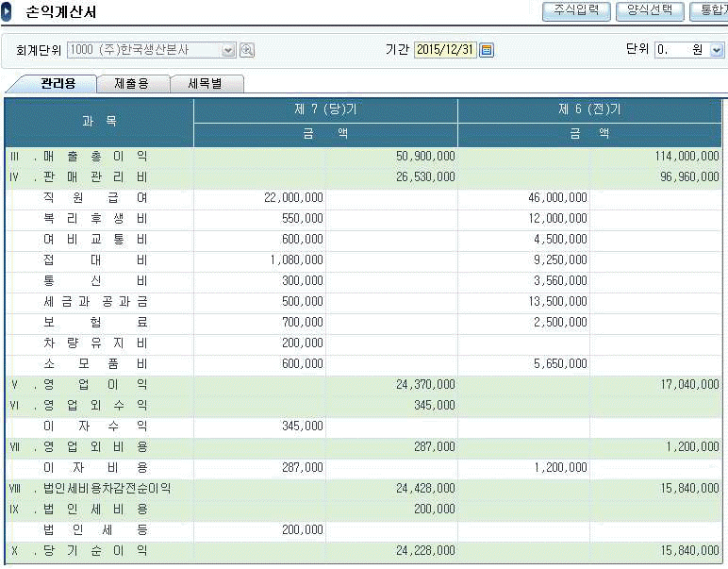Switch to the 제출용 tab
728x569 pixels.
(130, 84)
